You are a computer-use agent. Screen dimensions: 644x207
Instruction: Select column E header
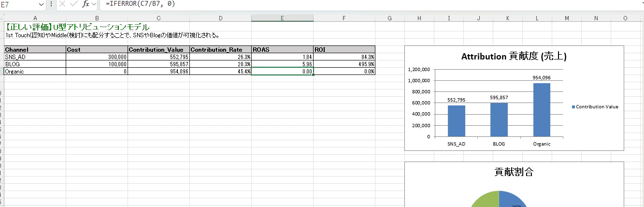(282, 18)
